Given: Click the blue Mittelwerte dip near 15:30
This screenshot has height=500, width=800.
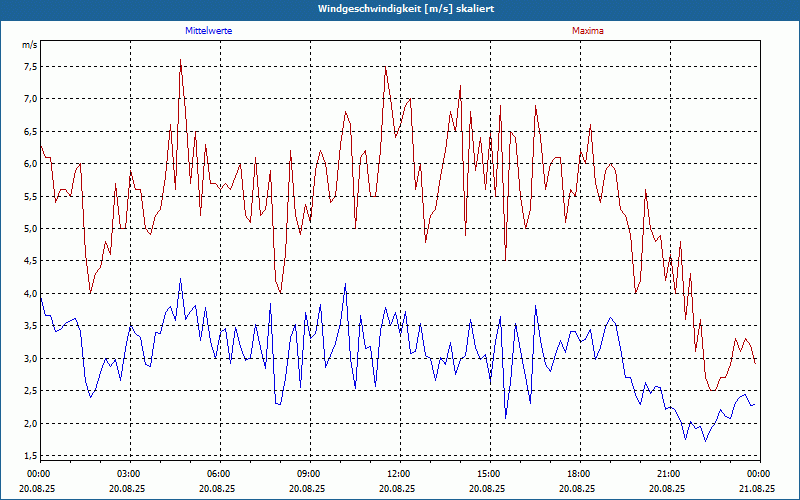Looking at the screenshot, I should point(506,418).
